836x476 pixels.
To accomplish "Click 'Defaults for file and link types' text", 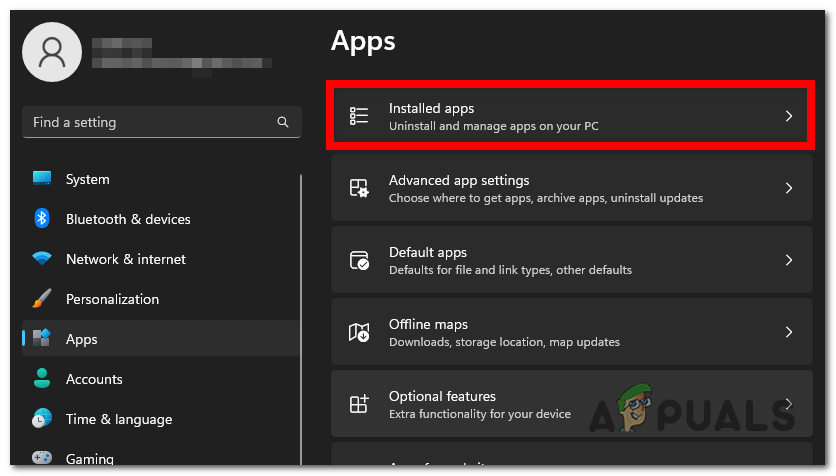I will 510,270.
